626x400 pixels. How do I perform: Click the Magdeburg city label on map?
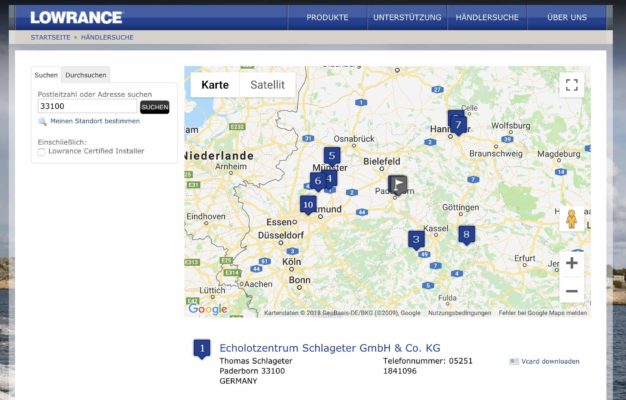pos(559,154)
